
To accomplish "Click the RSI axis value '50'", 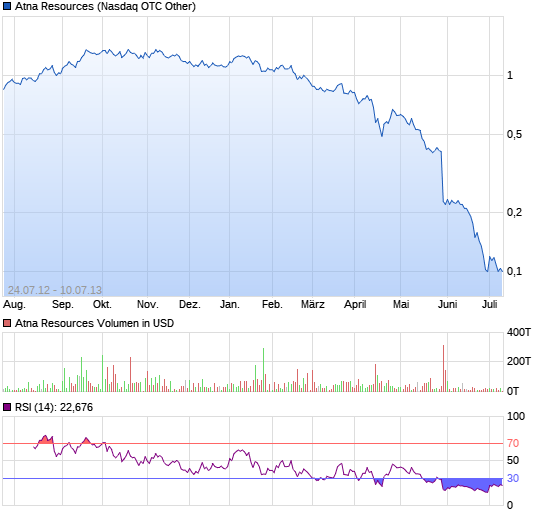I will tap(513, 460).
